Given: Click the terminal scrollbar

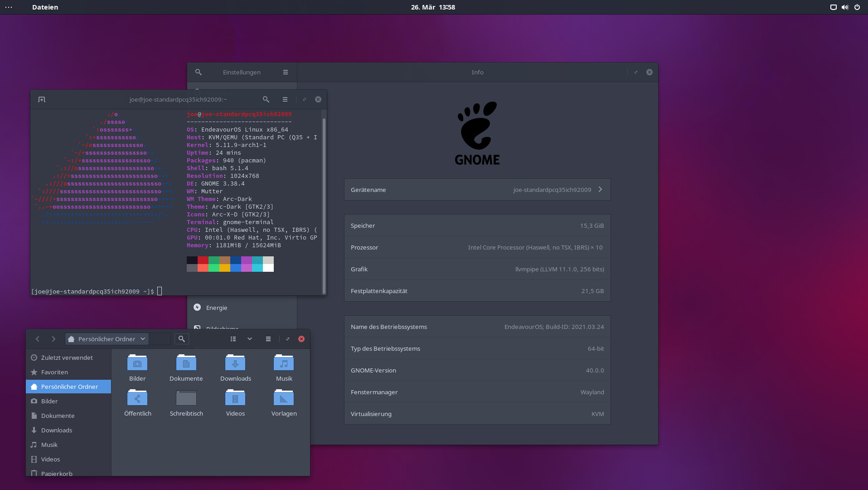Looking at the screenshot, I should pyautogui.click(x=324, y=205).
